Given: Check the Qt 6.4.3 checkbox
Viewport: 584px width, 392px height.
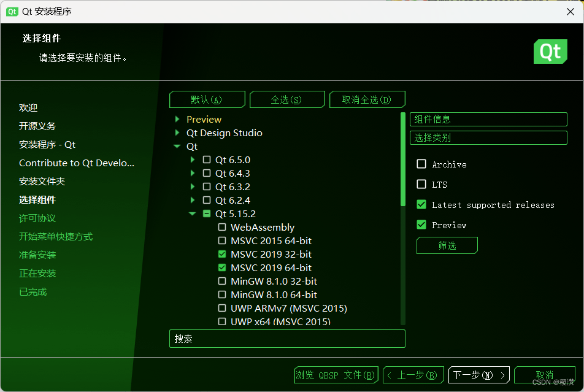Looking at the screenshot, I should [207, 173].
